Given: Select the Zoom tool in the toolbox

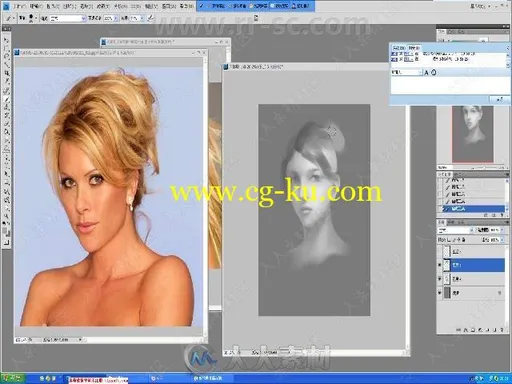Looking at the screenshot, I should (x=6, y=216).
